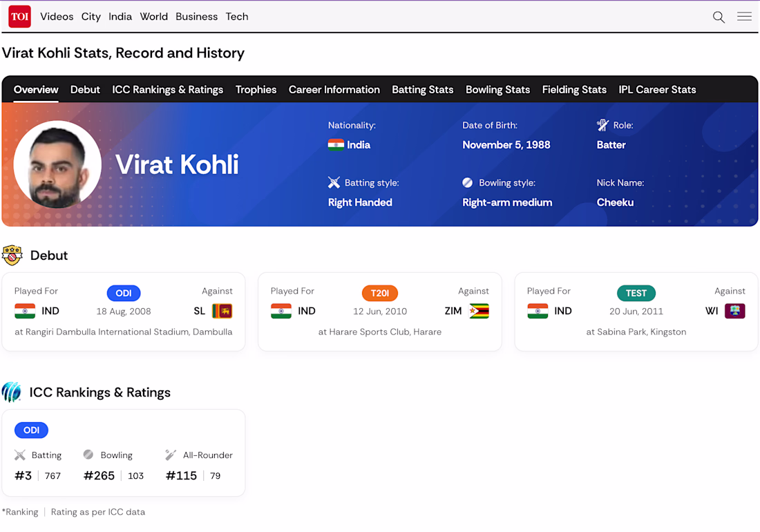Click the Rating as per ICC data note
Viewport: 760px width, 532px height.
(x=98, y=512)
